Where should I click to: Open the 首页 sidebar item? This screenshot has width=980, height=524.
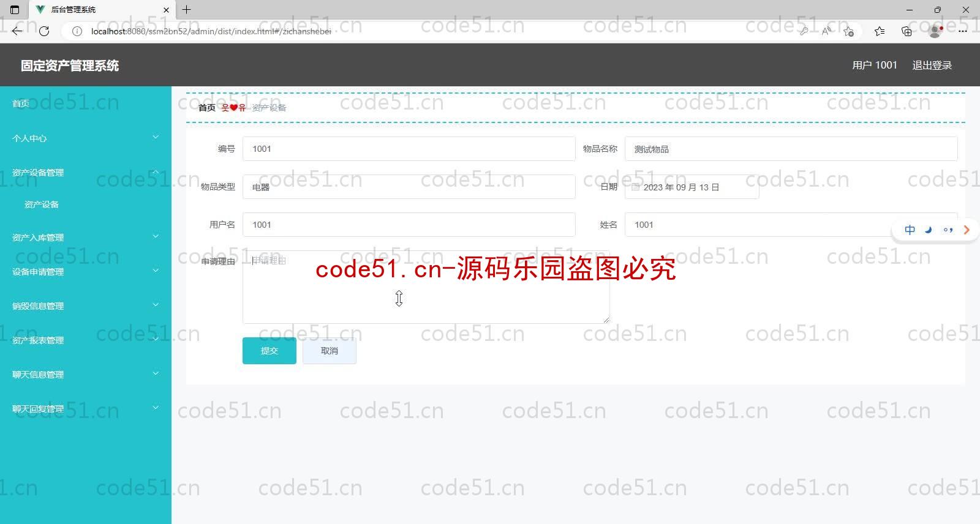[x=86, y=103]
